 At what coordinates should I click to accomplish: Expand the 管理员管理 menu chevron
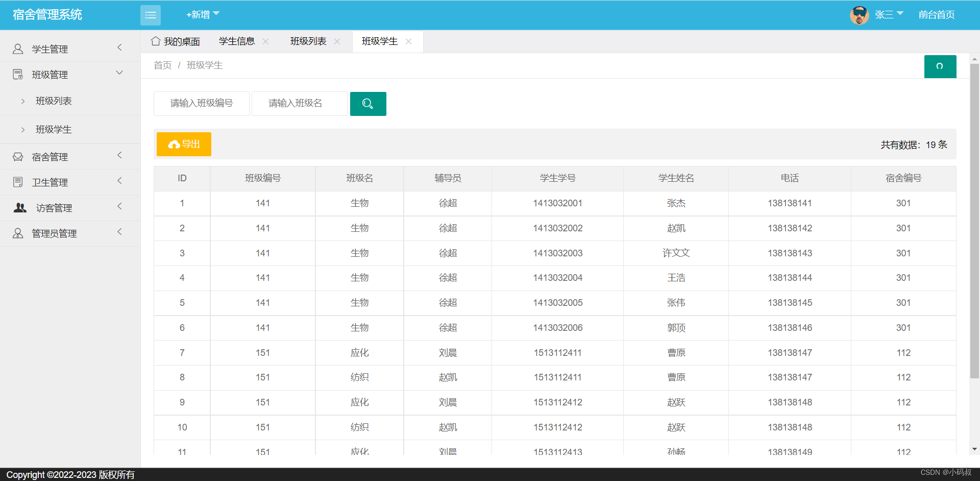pos(120,232)
